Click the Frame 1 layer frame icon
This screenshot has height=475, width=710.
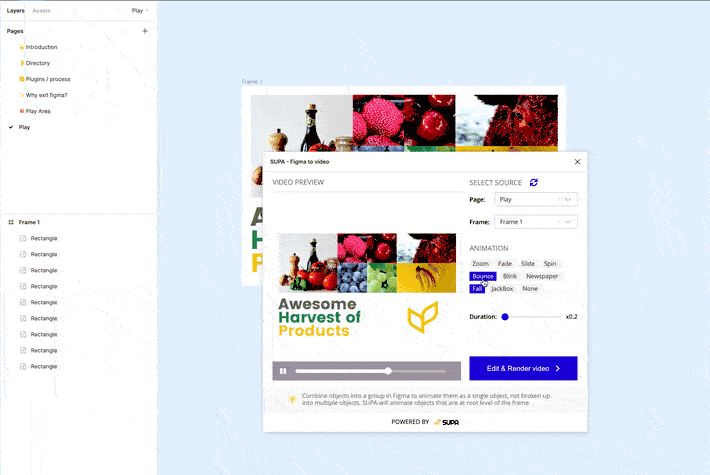click(11, 222)
